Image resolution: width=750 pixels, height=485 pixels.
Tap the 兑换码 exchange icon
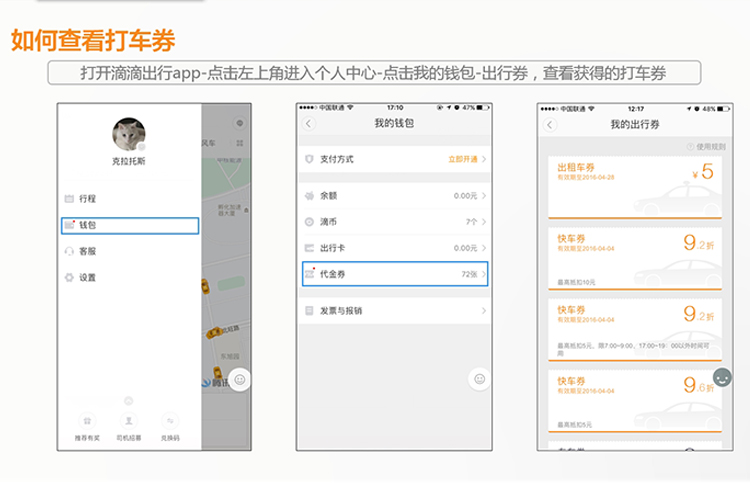pyautogui.click(x=170, y=421)
